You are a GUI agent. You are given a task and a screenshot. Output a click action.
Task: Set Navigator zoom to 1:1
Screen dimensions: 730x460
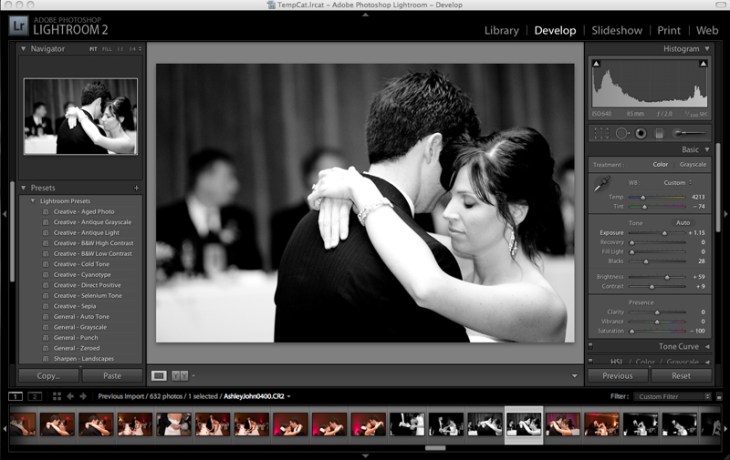click(120, 49)
